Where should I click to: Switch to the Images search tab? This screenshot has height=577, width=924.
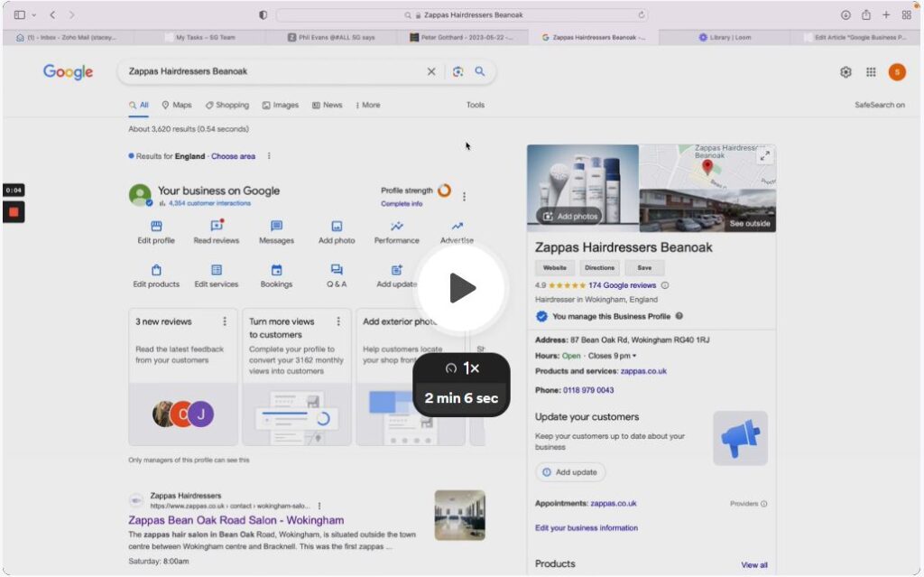[x=281, y=105]
